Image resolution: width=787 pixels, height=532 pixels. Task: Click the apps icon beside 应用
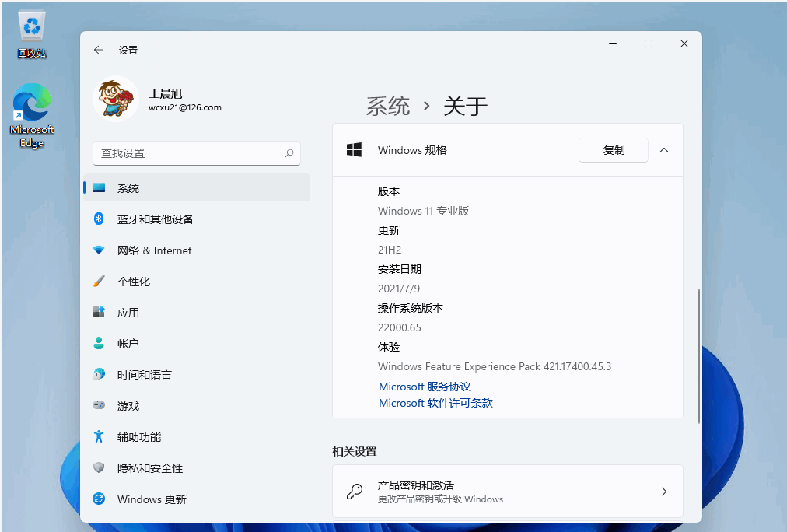click(x=99, y=312)
